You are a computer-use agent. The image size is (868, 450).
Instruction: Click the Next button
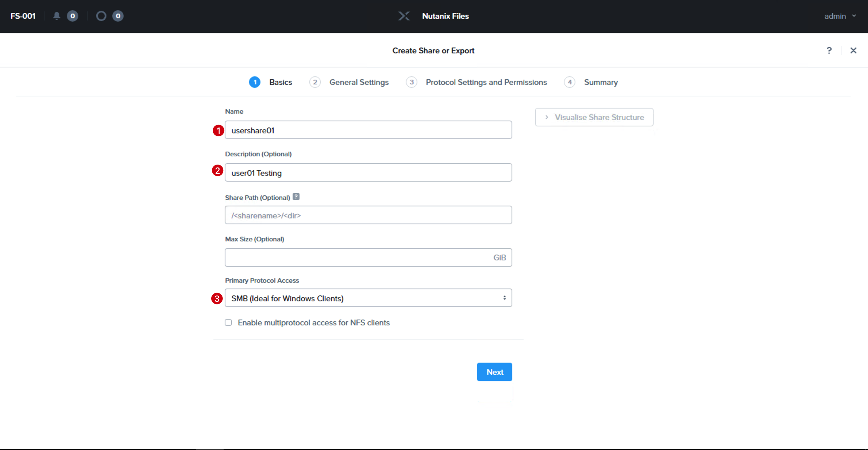[494, 372]
